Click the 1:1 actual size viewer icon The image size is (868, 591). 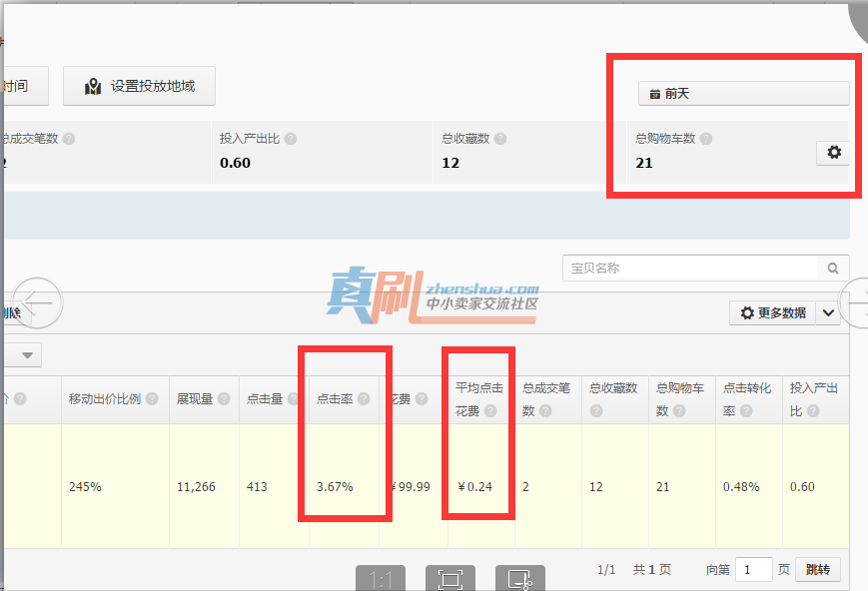coord(381,578)
